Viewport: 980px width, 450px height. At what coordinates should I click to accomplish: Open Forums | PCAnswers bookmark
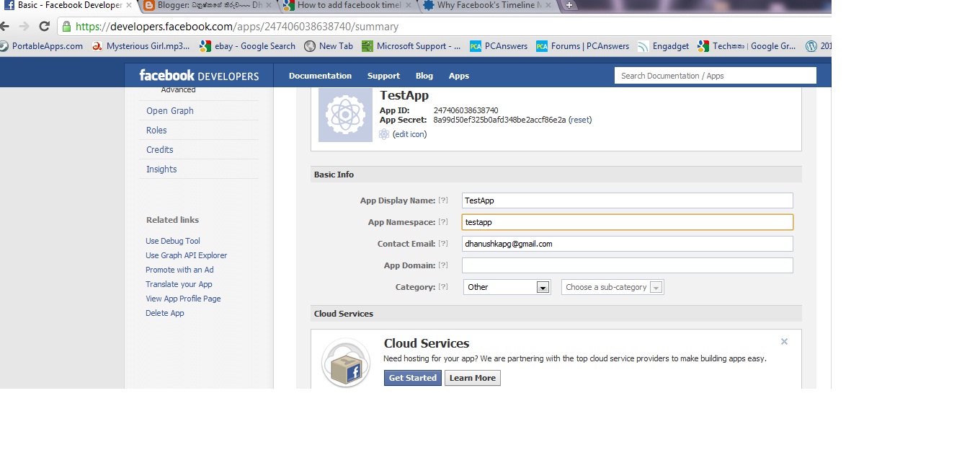(x=583, y=46)
